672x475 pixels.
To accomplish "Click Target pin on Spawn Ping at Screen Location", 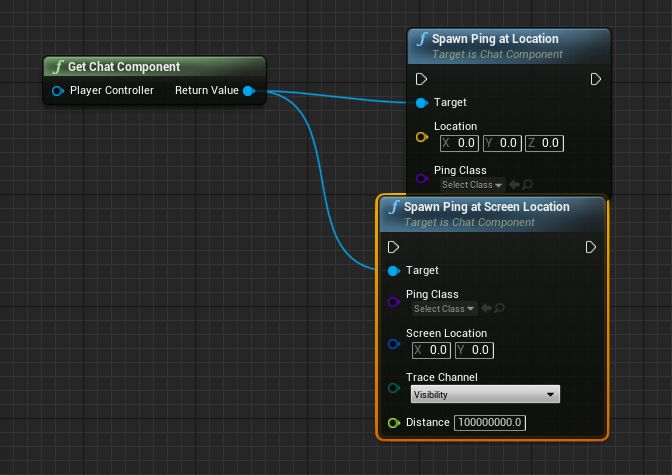I will [393, 271].
